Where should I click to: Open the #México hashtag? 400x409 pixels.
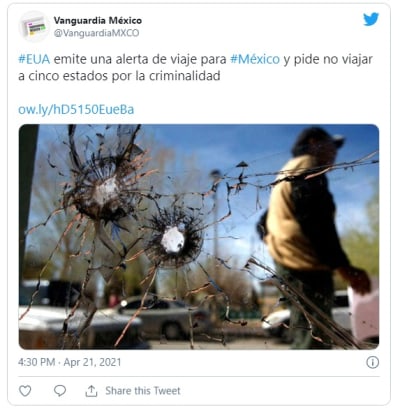255,59
